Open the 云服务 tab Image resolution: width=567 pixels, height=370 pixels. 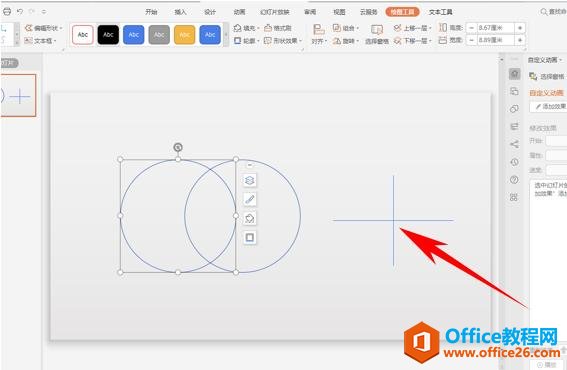[x=368, y=12]
